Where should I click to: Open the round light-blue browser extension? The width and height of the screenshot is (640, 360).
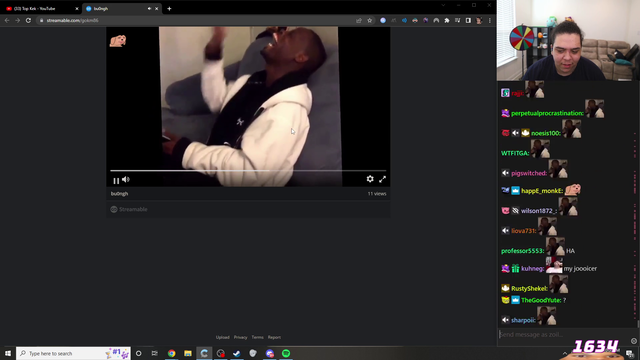point(383,20)
